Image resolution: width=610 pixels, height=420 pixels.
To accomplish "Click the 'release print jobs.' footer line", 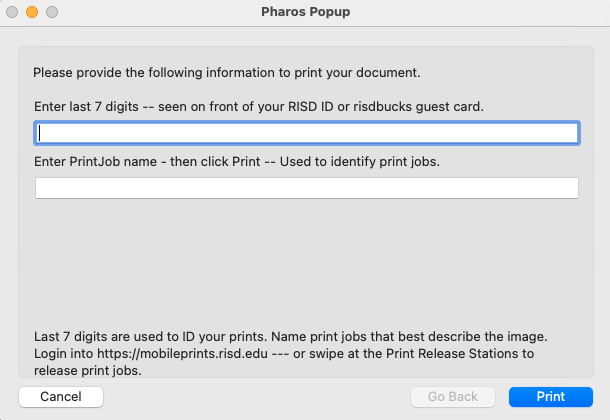I will (x=87, y=370).
